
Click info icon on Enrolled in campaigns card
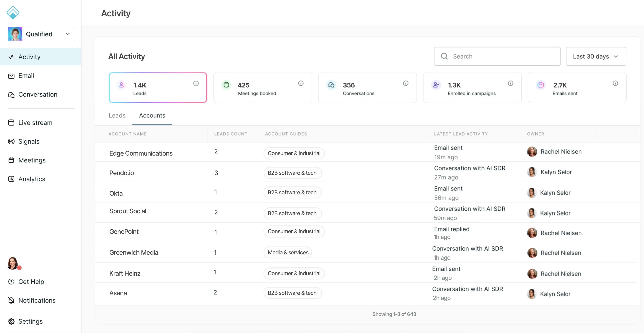click(x=510, y=83)
